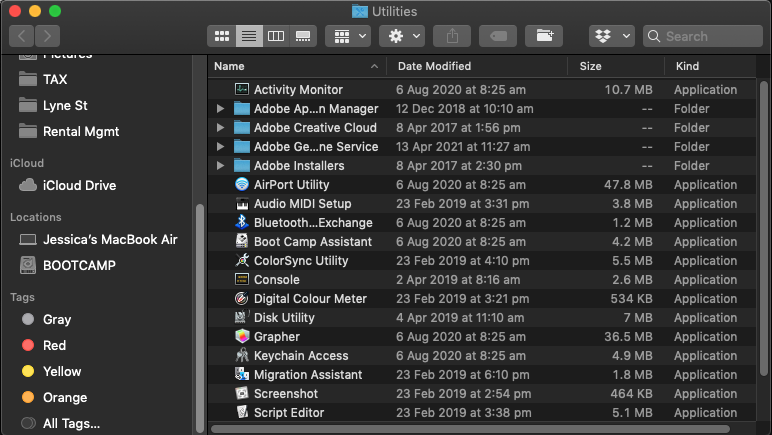Image resolution: width=772 pixels, height=435 pixels.
Task: Sort by Date Modified column
Action: pyautogui.click(x=477, y=66)
